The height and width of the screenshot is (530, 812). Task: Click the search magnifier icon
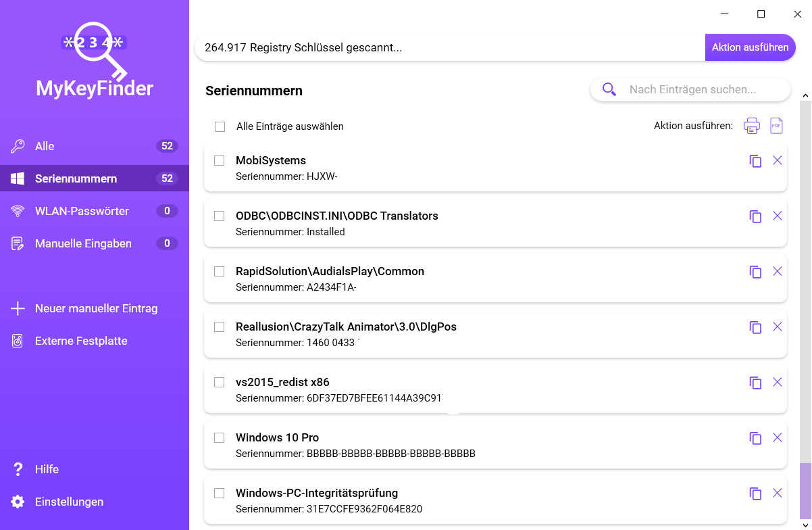click(x=609, y=89)
